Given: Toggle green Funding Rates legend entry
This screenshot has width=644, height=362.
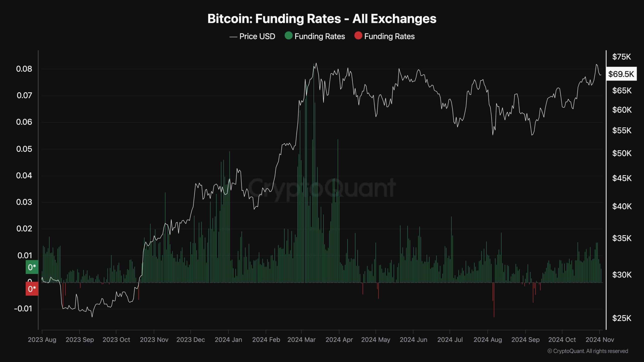Looking at the screenshot, I should click(x=314, y=36).
